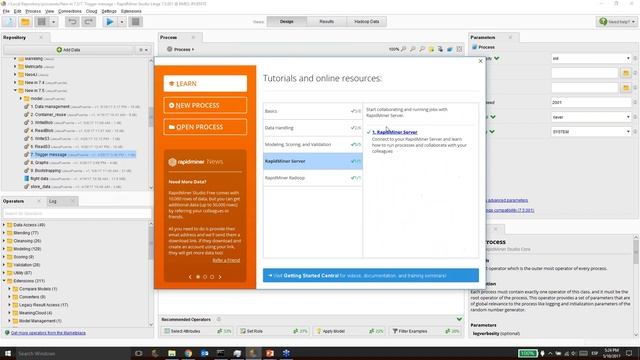The width and height of the screenshot is (640, 360).
Task: Click Get more operators from the Marketplace
Action: click(x=48, y=333)
